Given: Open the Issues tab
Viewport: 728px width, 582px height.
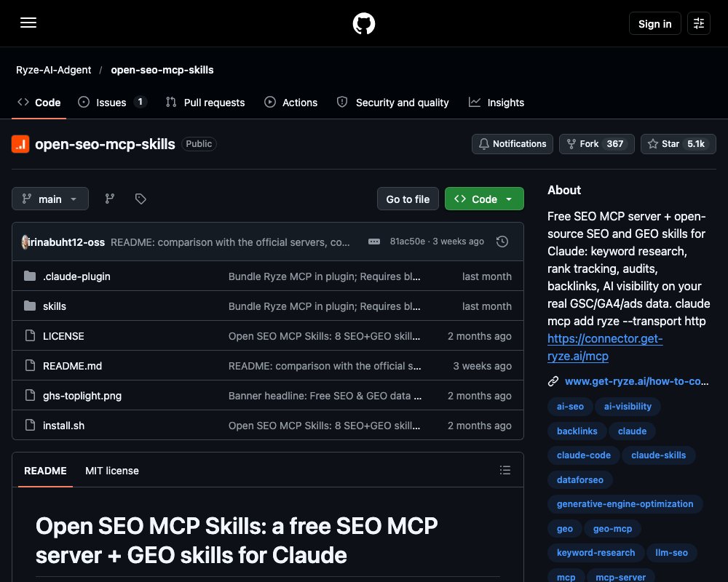Looking at the screenshot, I should pyautogui.click(x=112, y=103).
